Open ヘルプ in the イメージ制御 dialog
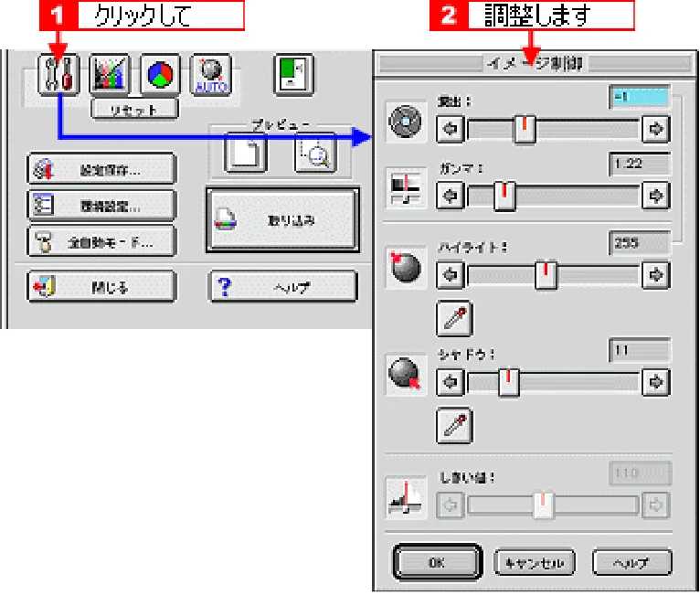The width and height of the screenshot is (700, 595). point(631,563)
